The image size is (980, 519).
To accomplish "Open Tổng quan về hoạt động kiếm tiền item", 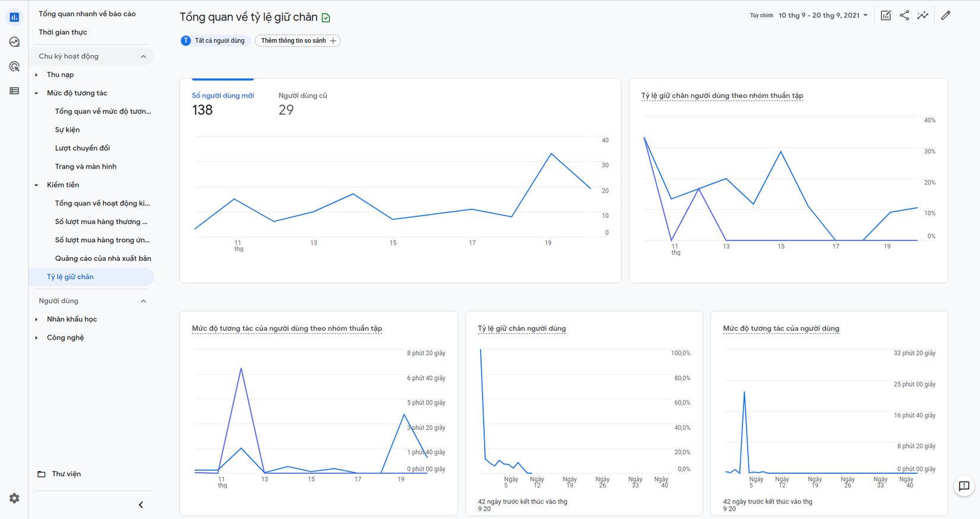I will click(x=102, y=203).
